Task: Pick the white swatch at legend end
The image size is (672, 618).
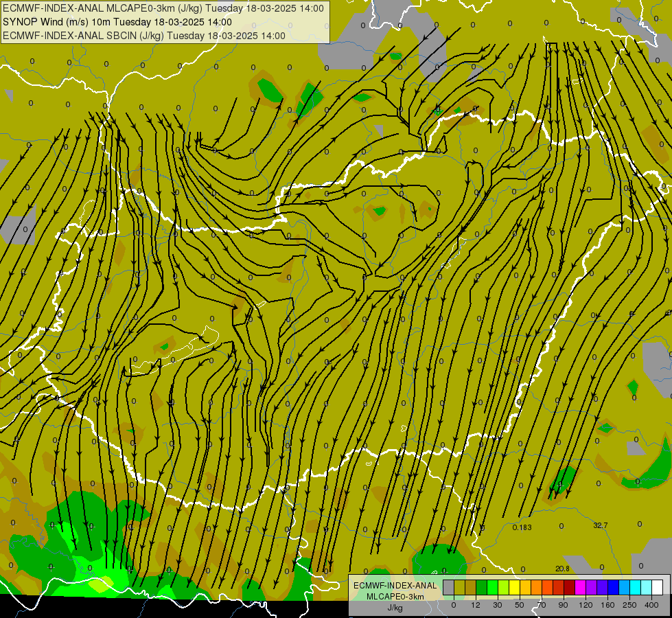Action: (658, 587)
